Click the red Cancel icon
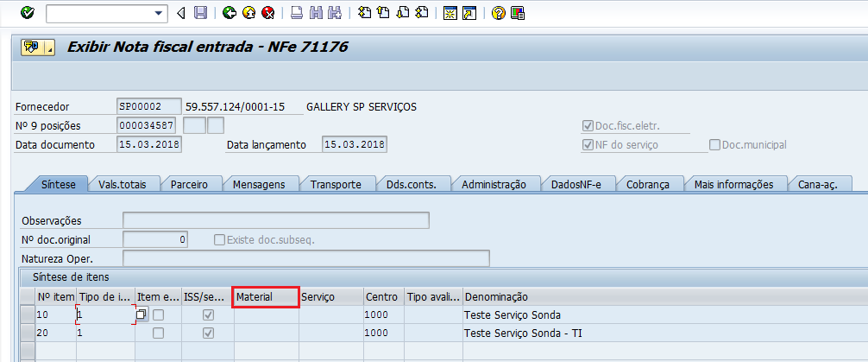Screen dimensions: 868x362 point(268,13)
